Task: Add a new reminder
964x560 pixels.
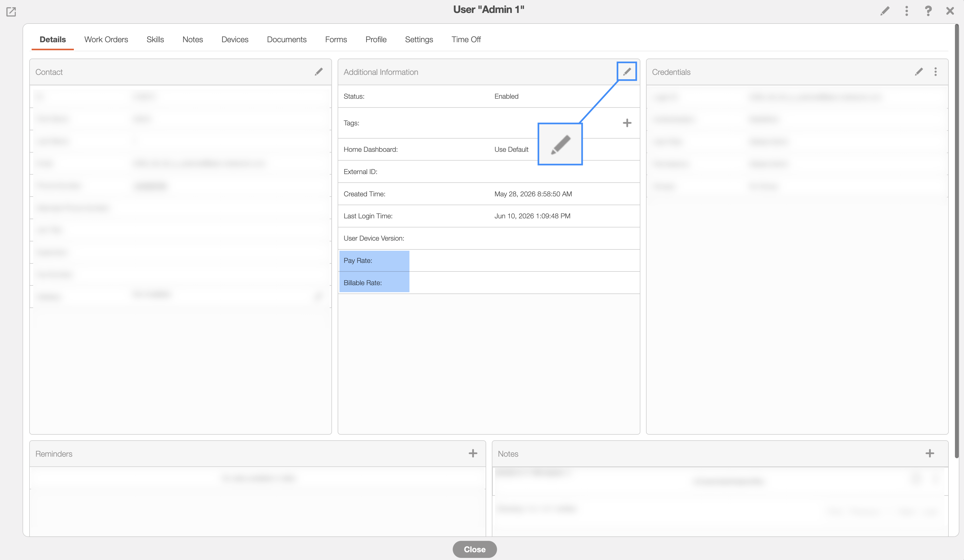Action: pyautogui.click(x=473, y=453)
